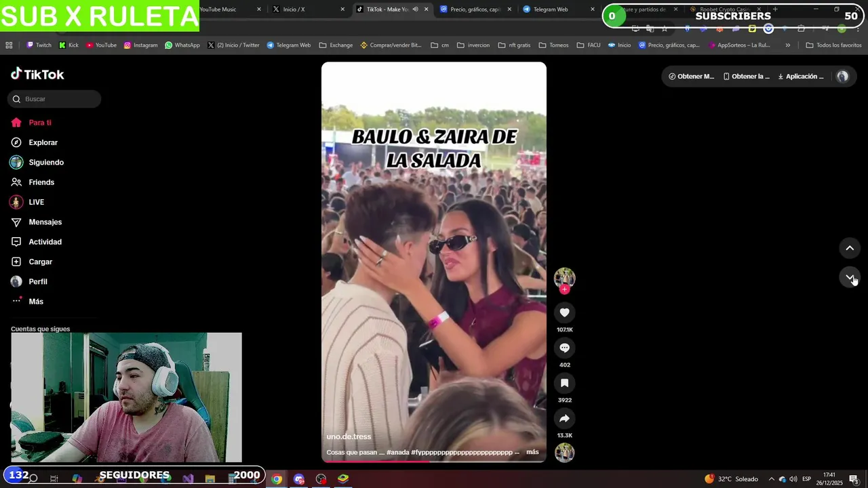The width and height of the screenshot is (868, 488).
Task: Open the invercion bookmarks folder
Action: pos(473,45)
